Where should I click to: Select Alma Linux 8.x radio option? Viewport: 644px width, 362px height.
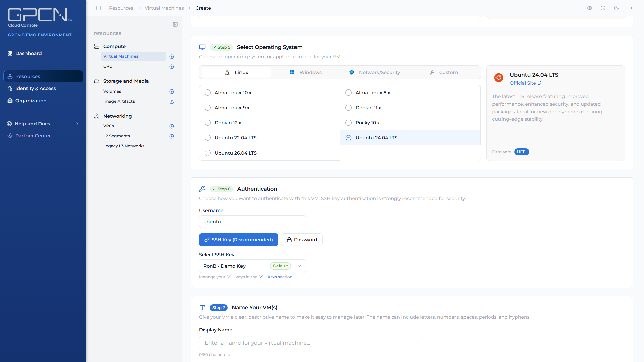[348, 93]
